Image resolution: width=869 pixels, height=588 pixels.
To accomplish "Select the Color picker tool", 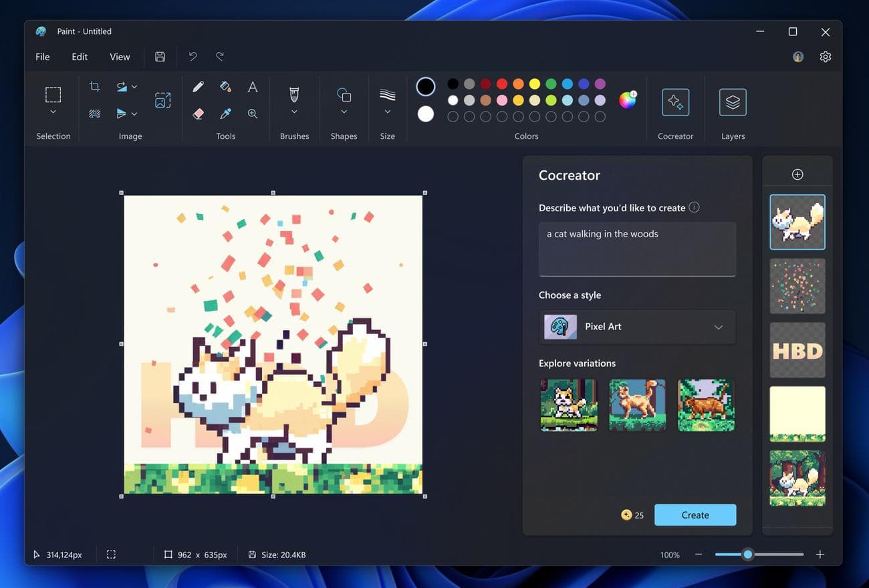I will click(x=225, y=113).
